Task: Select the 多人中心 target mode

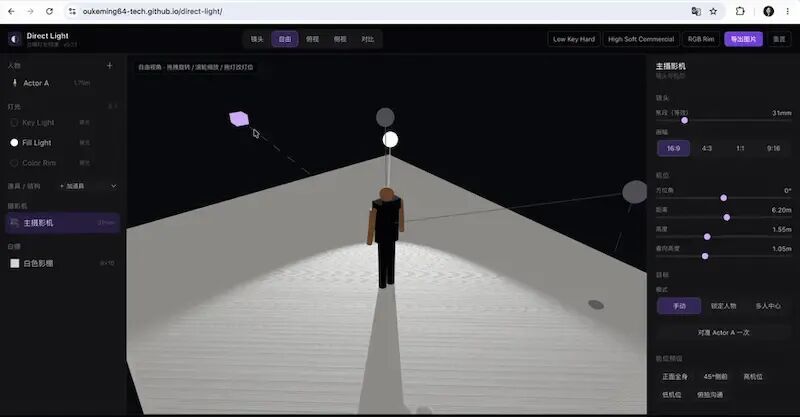Action: tap(768, 306)
